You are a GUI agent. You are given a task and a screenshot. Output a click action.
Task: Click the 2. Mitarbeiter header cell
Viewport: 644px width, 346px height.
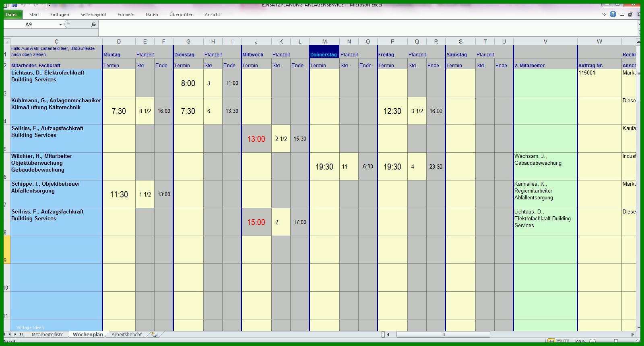point(545,64)
